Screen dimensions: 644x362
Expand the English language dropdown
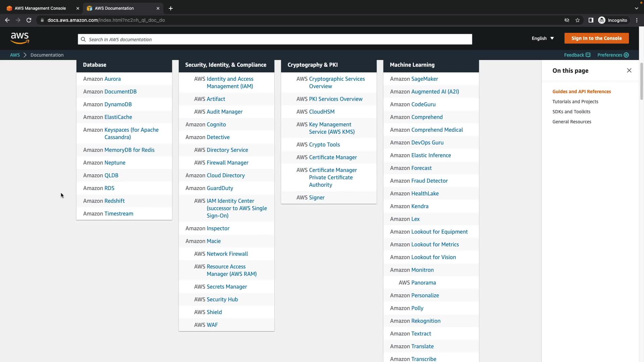pos(542,38)
